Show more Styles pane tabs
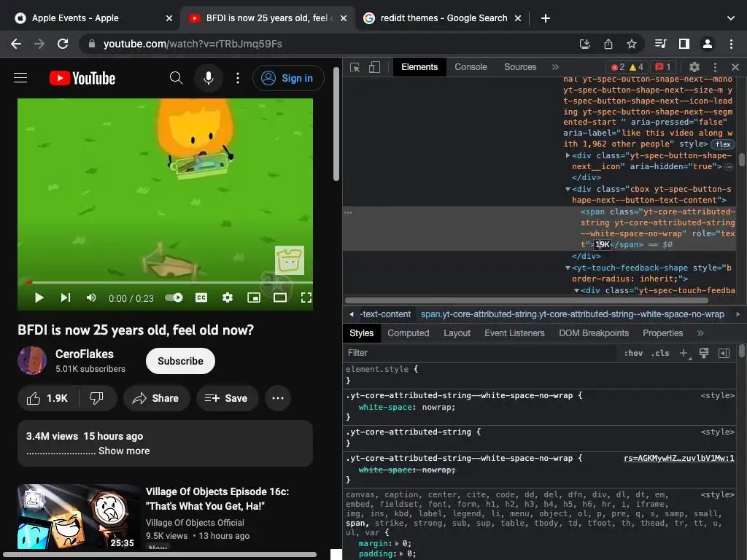 pos(700,332)
